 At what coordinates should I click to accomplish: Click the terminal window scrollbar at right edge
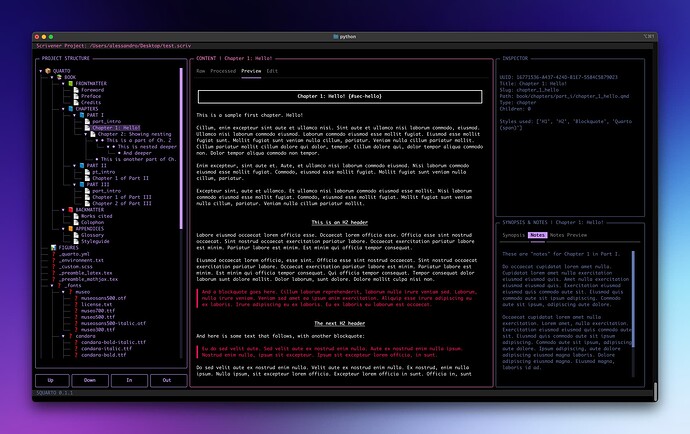click(655, 392)
